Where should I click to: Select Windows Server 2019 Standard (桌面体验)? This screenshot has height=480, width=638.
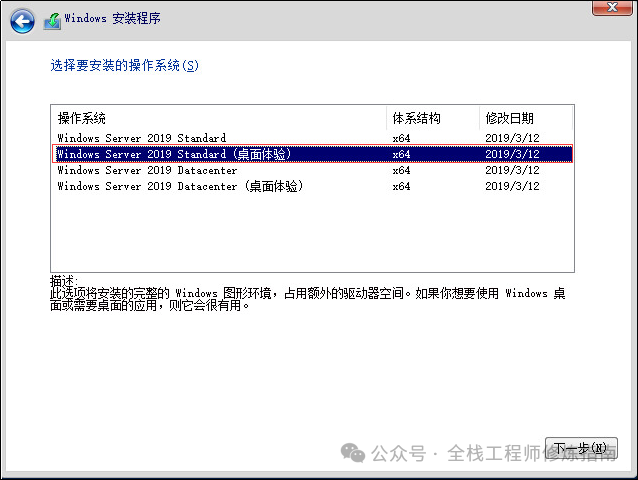312,154
